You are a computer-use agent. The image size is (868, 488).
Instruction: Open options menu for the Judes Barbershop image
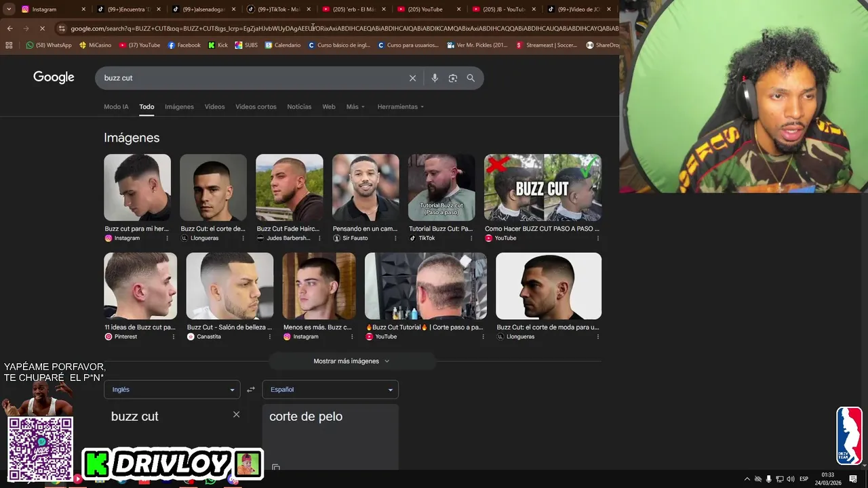tap(319, 239)
